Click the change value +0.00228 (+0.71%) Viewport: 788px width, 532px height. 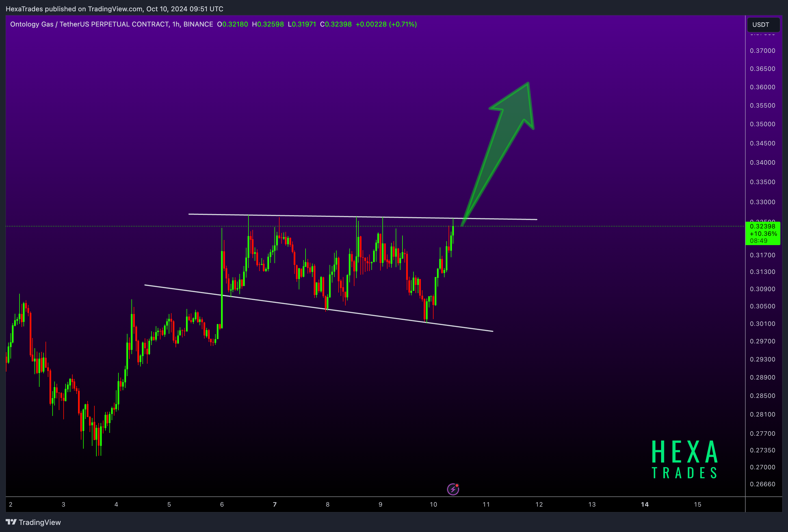click(x=386, y=24)
